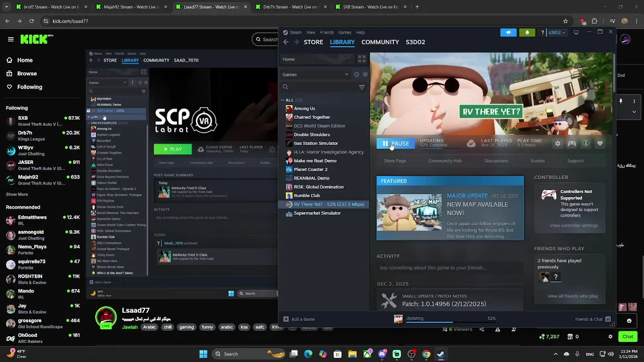Click the cloud status icon beside Last Played

471,143
